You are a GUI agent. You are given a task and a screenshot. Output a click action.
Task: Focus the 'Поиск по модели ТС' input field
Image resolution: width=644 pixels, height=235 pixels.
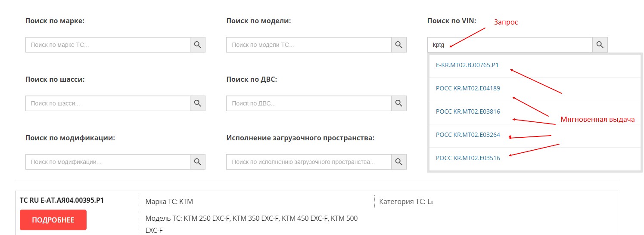click(308, 45)
